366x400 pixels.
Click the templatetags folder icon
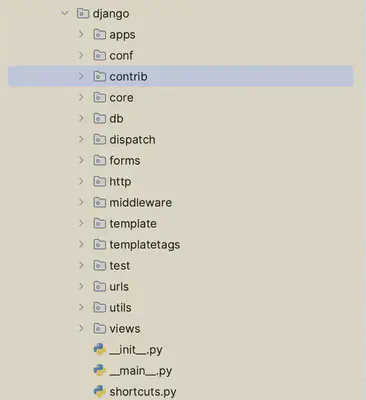pos(99,244)
